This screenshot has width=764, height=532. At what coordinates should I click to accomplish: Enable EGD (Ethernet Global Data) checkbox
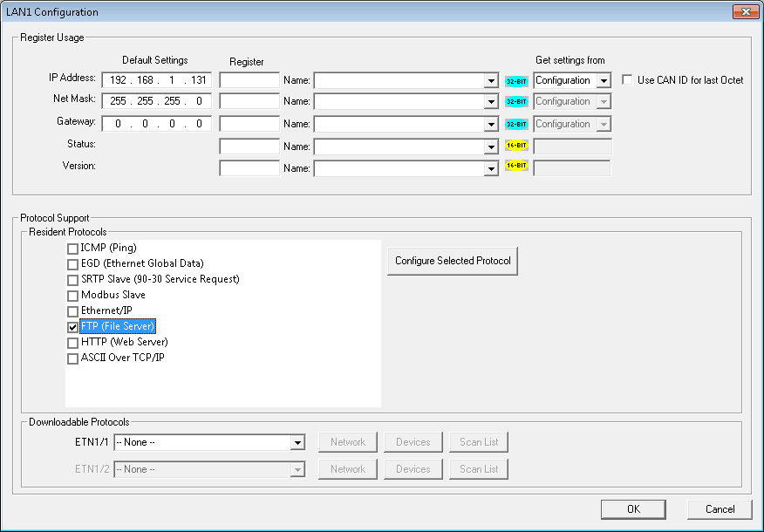[x=72, y=264]
